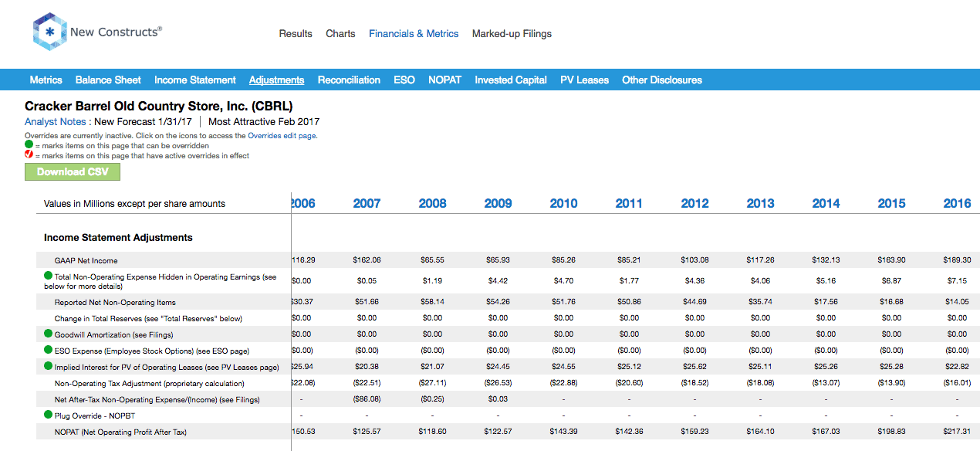
Task: Click override dot for Plug Override - NOPBT
Action: [x=49, y=415]
